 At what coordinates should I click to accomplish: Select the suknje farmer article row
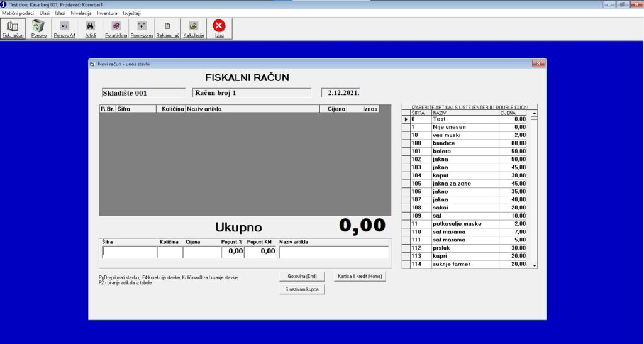coord(464,264)
